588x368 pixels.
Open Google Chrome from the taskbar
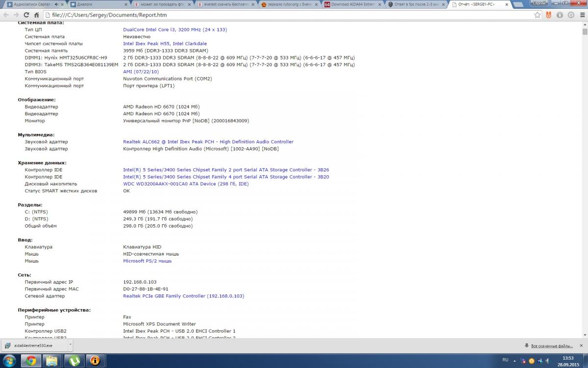(x=30, y=361)
